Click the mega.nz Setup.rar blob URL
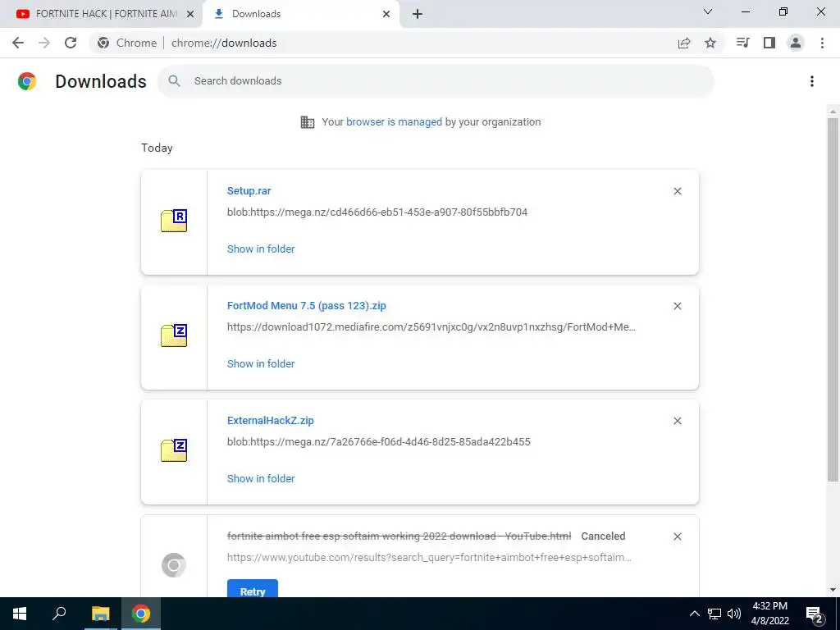 click(x=377, y=212)
